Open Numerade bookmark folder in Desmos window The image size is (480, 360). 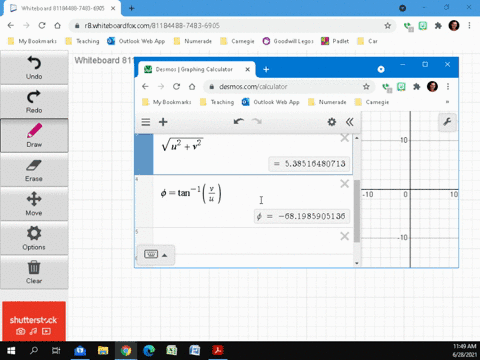click(327, 102)
